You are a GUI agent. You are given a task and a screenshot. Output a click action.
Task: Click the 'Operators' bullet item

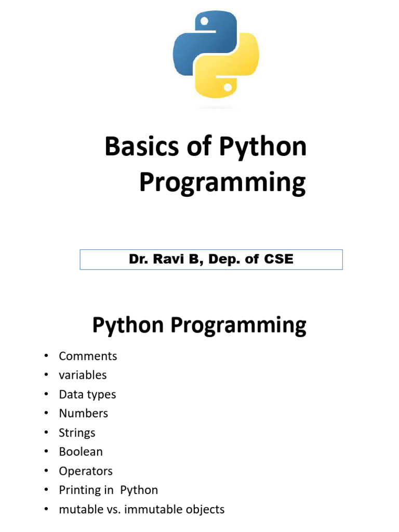pos(86,471)
